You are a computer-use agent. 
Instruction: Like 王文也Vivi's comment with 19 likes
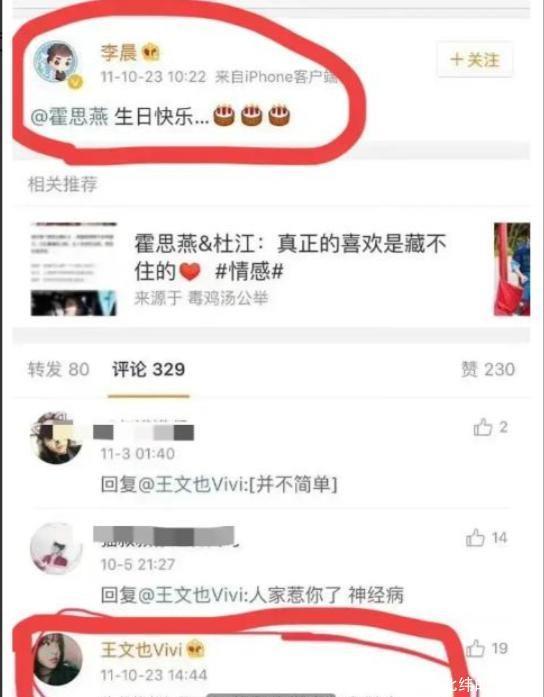pos(475,648)
